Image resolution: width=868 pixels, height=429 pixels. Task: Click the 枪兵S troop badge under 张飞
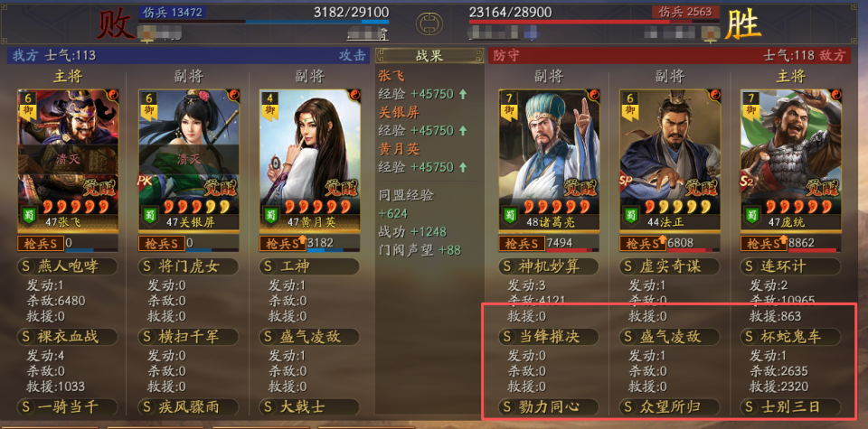pyautogui.click(x=41, y=243)
